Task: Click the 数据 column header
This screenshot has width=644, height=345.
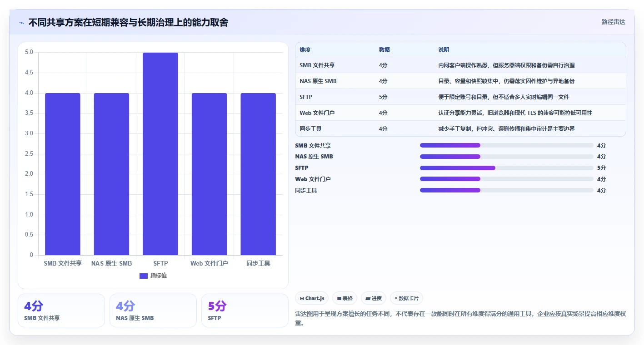Action: pos(384,50)
